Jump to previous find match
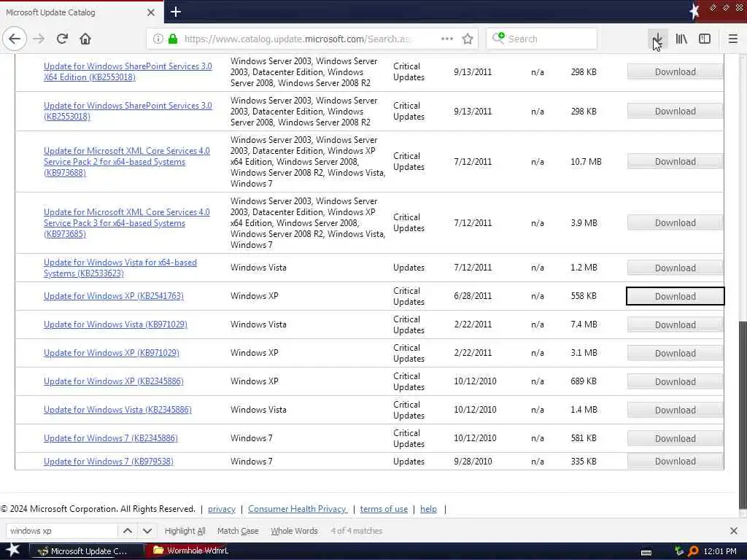This screenshot has height=560, width=747. pos(128,531)
